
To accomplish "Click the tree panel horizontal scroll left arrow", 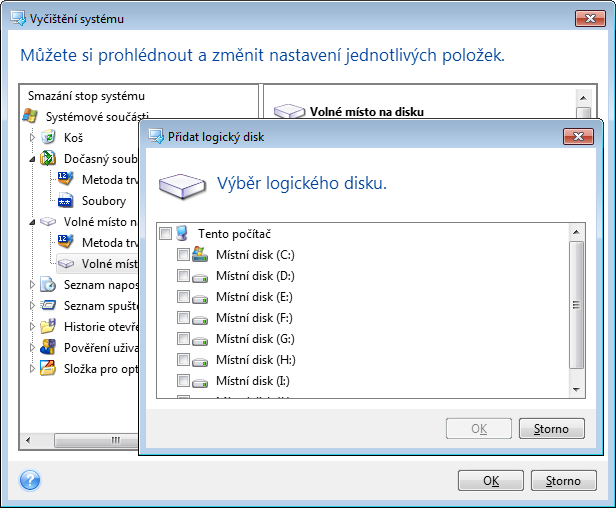I will point(28,440).
